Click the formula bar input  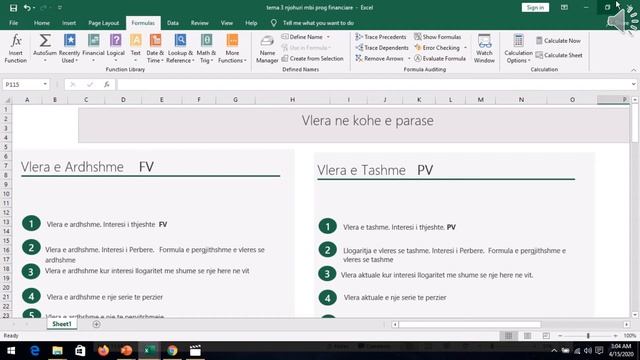point(373,84)
